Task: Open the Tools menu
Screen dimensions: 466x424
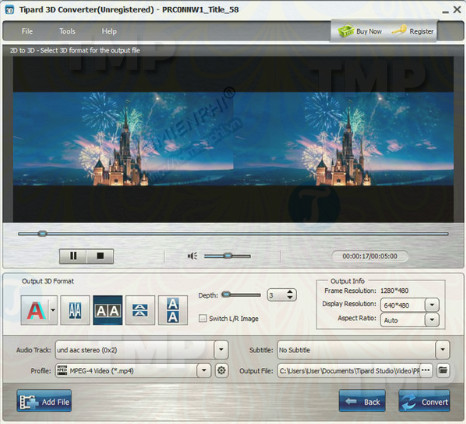Action: (67, 31)
